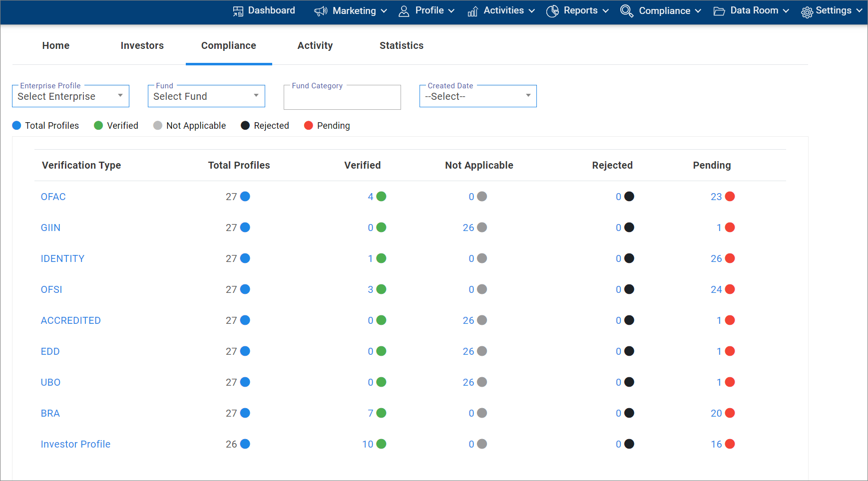Click IDENTITY pending count 26

point(716,258)
